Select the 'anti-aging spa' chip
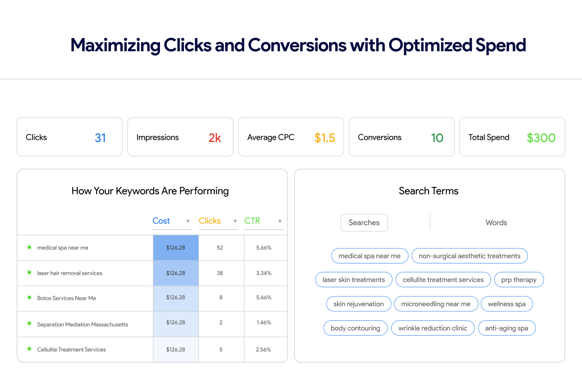 pyautogui.click(x=506, y=328)
